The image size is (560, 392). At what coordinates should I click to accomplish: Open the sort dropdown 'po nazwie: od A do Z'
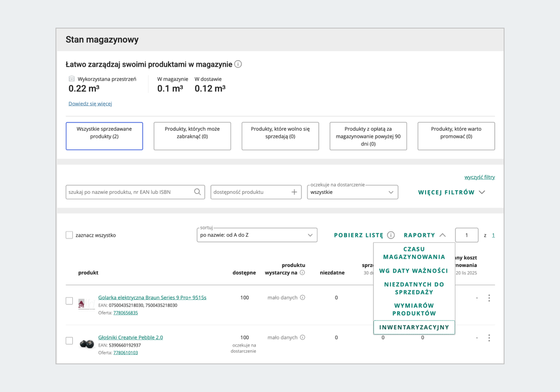click(x=257, y=235)
